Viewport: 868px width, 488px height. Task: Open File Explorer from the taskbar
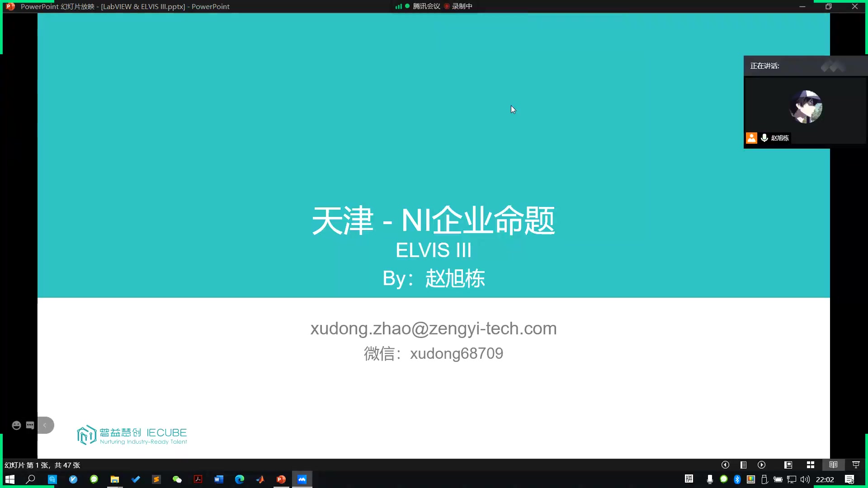115,479
